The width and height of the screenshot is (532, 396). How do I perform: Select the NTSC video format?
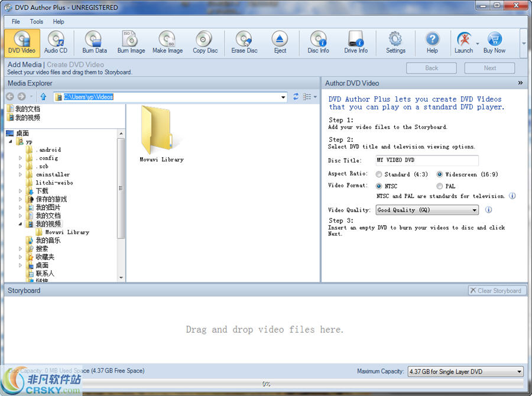[x=378, y=186]
